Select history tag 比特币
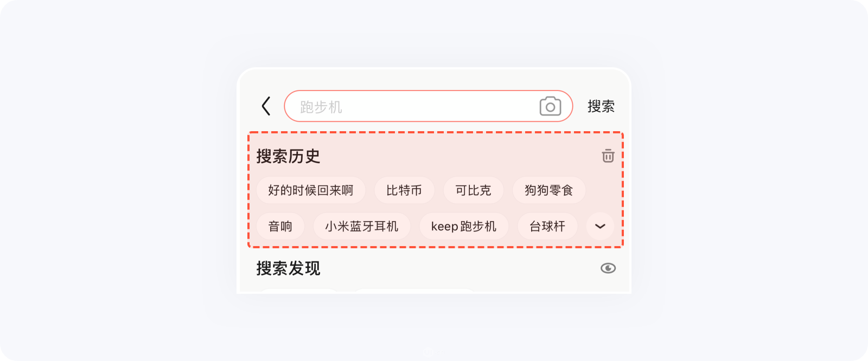 (404, 190)
